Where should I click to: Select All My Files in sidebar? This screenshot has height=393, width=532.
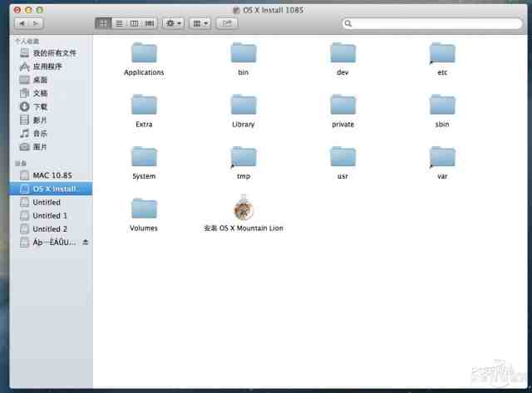(51, 53)
